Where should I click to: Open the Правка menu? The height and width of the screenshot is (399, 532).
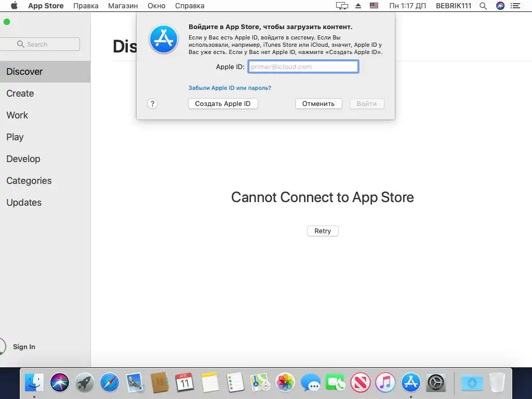point(86,6)
